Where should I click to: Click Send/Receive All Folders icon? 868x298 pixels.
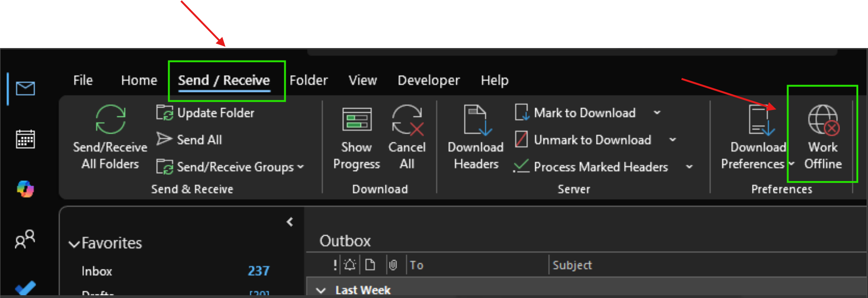110,119
